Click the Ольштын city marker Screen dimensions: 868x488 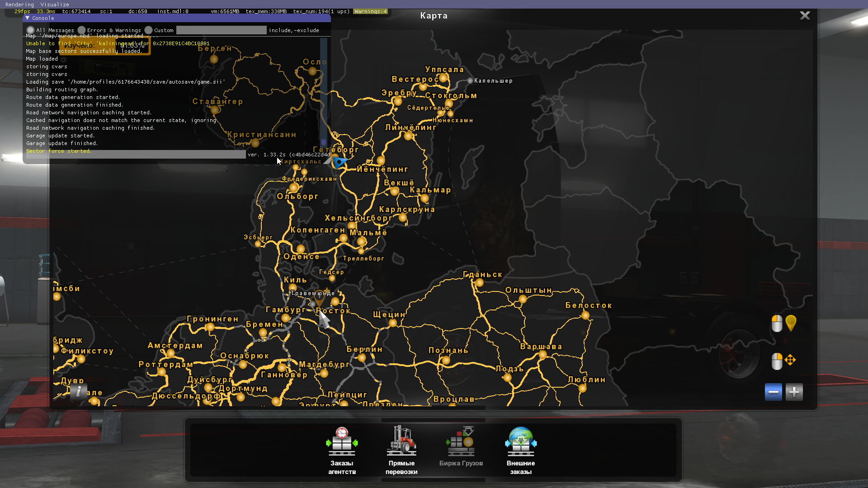pos(523,299)
